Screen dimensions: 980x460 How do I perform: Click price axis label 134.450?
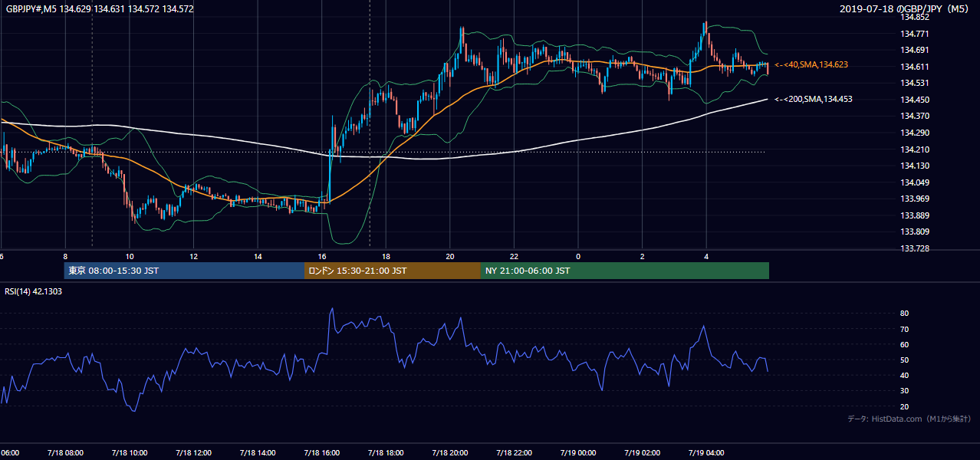pyautogui.click(x=915, y=100)
